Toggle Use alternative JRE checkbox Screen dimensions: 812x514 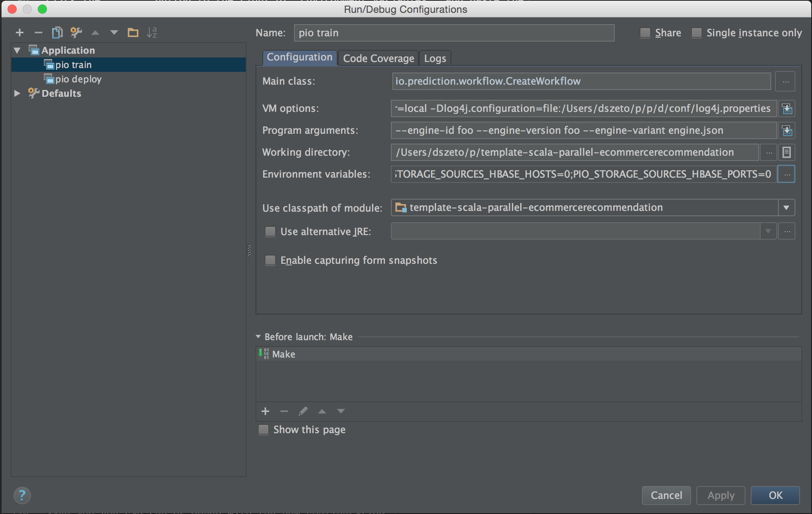270,231
